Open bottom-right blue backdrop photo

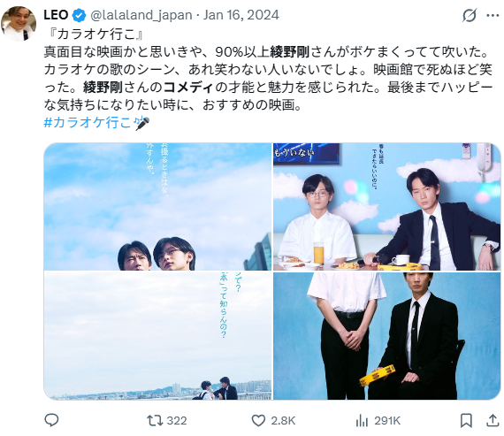click(x=387, y=336)
